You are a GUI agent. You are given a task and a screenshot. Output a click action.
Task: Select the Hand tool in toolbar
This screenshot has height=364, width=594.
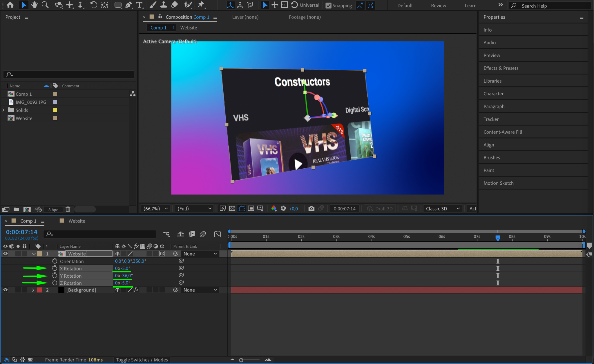35,5
